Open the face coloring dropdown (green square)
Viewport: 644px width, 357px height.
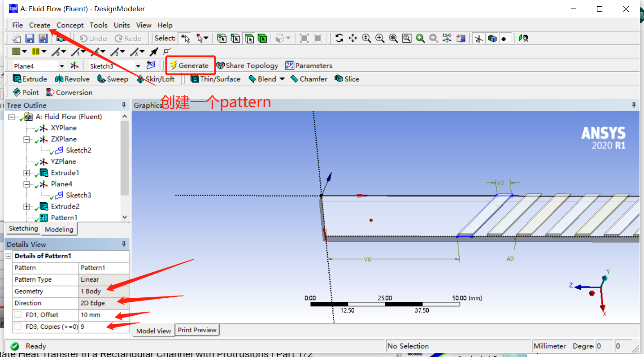point(24,52)
